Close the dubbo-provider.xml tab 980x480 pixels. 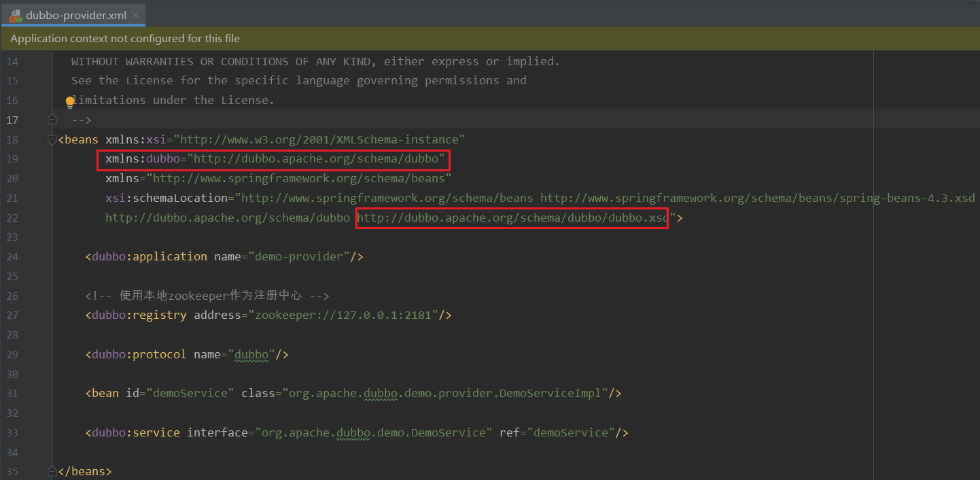[136, 15]
